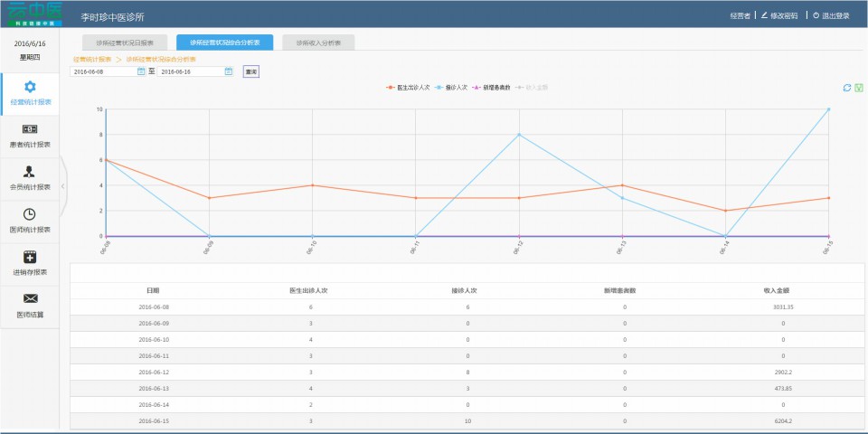Open the start date calendar picker

[x=141, y=71]
